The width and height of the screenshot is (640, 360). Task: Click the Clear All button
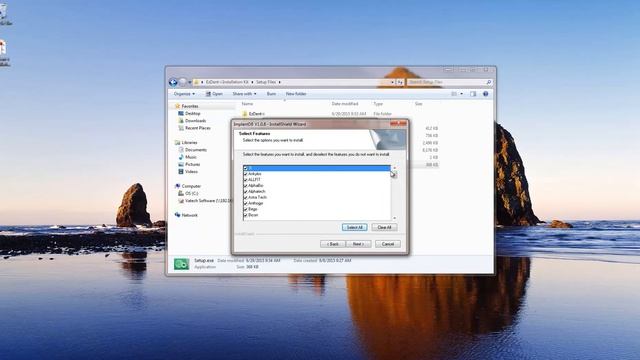point(384,227)
